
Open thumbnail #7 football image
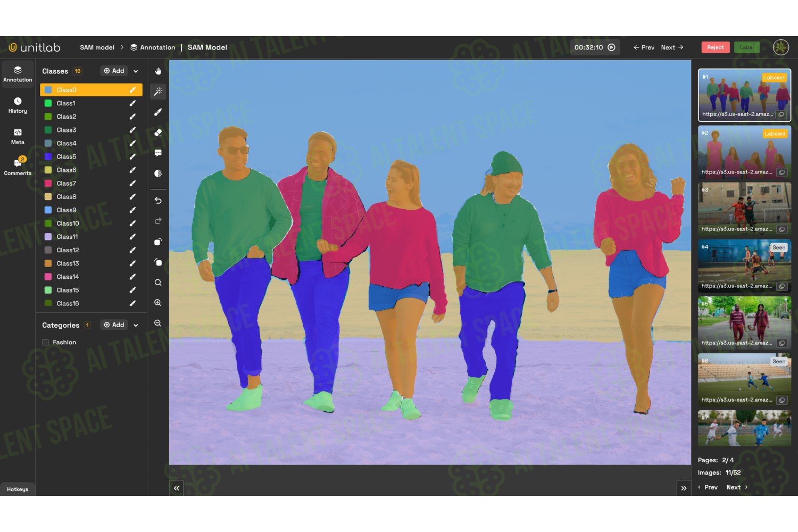pos(744,428)
